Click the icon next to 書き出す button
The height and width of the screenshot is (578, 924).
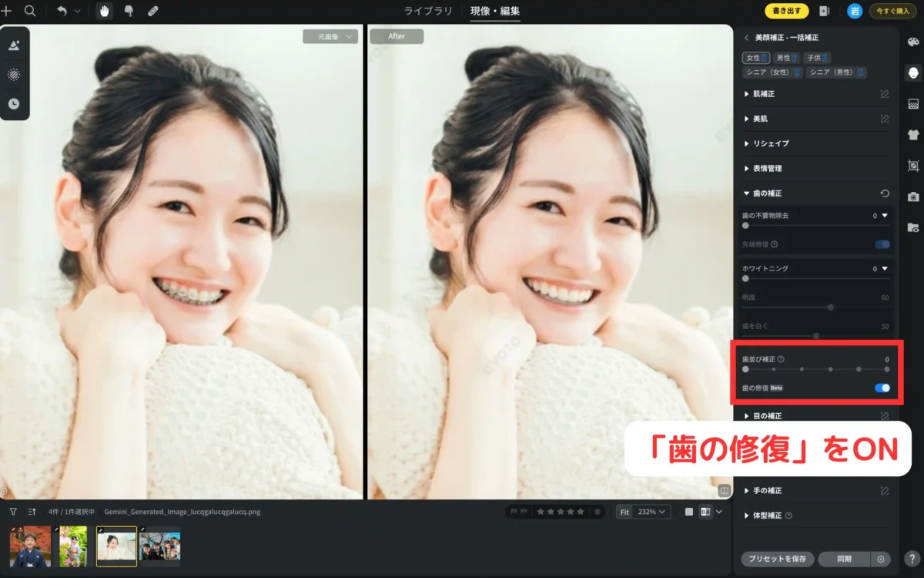coord(825,12)
